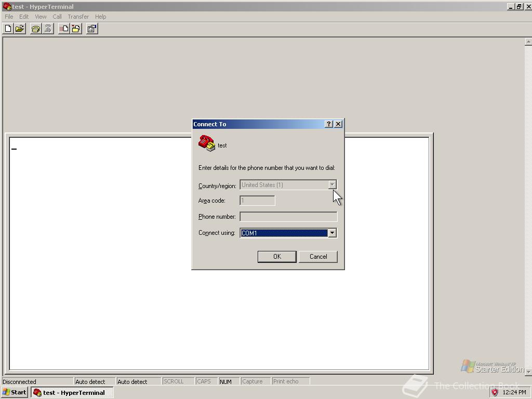The height and width of the screenshot is (399, 532).
Task: Open the Start menu
Action: coord(14,393)
